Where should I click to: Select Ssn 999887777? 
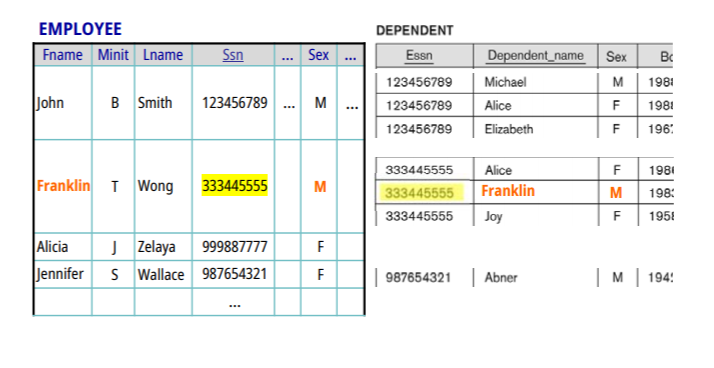click(235, 247)
